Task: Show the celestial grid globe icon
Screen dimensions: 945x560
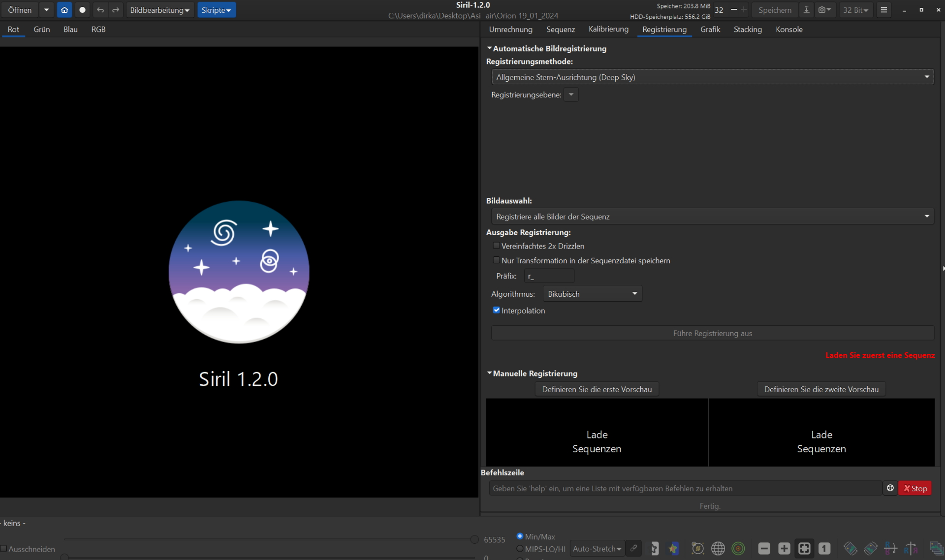Action: click(718, 548)
